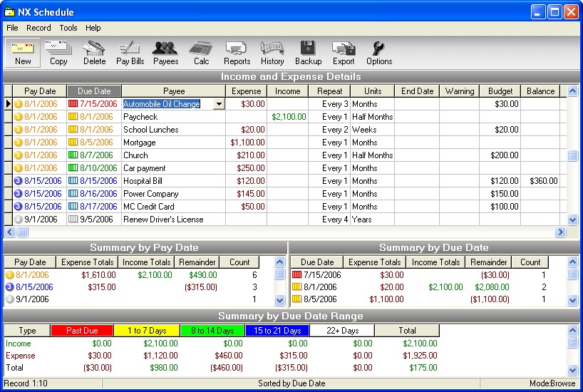The image size is (583, 392).
Task: Click the details grid vertical scrollbar up arrow
Action: pyautogui.click(x=572, y=91)
